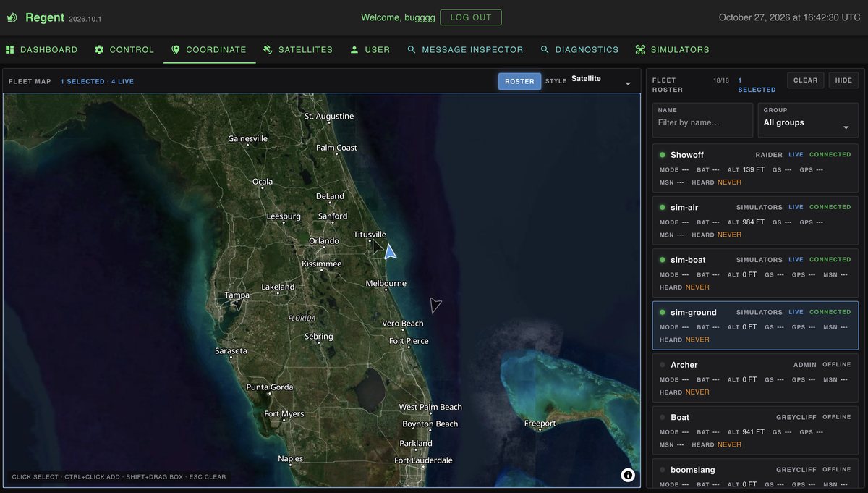Click the Control gear icon
Viewport: 868px width, 493px height.
pyautogui.click(x=100, y=50)
